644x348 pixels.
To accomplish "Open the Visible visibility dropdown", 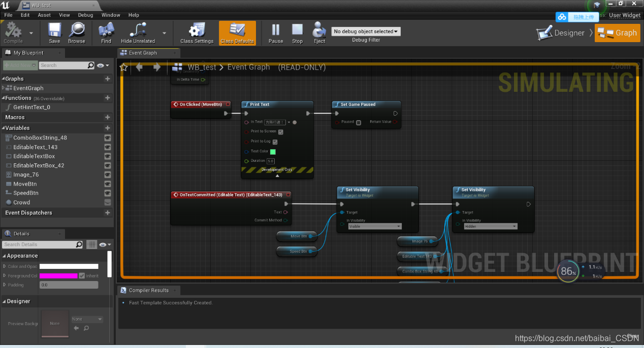I will [375, 226].
